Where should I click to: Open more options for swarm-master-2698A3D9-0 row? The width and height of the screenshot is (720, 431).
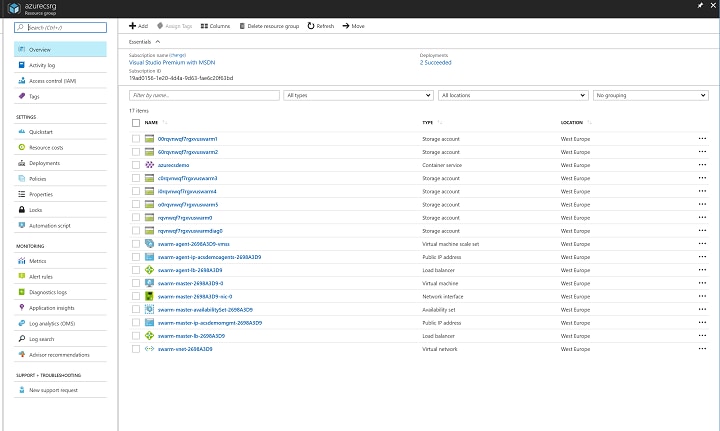[702, 283]
